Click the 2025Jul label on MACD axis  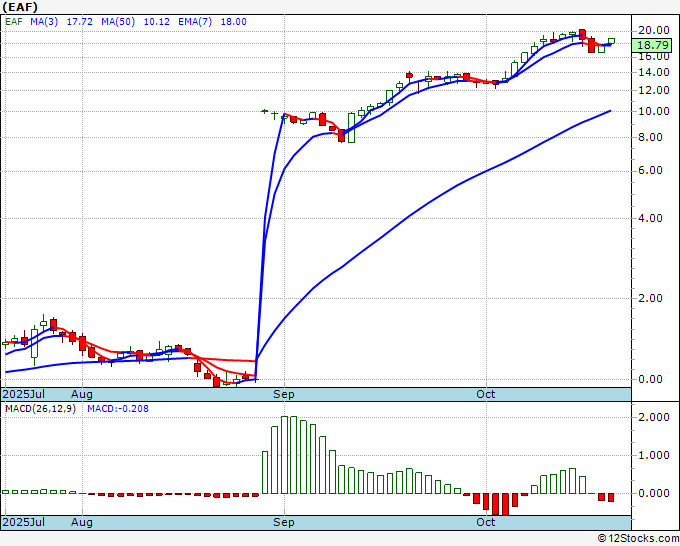coord(23,522)
